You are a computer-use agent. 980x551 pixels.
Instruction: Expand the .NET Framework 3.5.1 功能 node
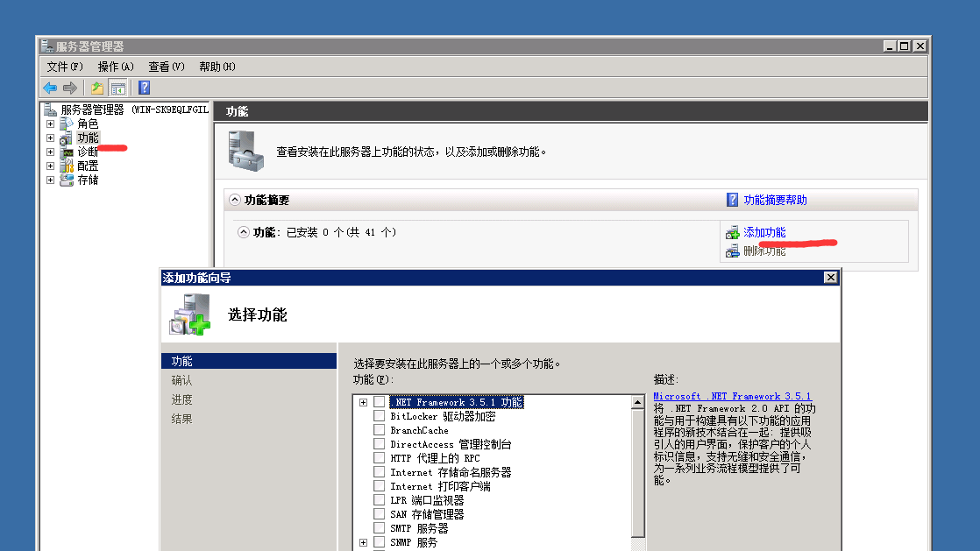point(363,402)
